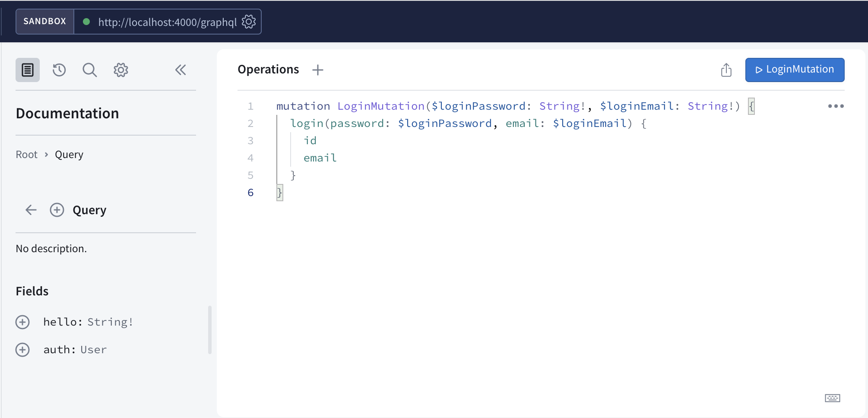Collapse the sidebar with double chevrons

[181, 70]
